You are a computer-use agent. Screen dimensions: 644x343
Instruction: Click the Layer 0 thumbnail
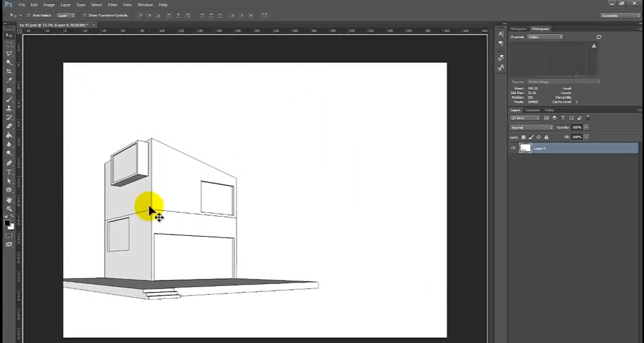pyautogui.click(x=525, y=148)
